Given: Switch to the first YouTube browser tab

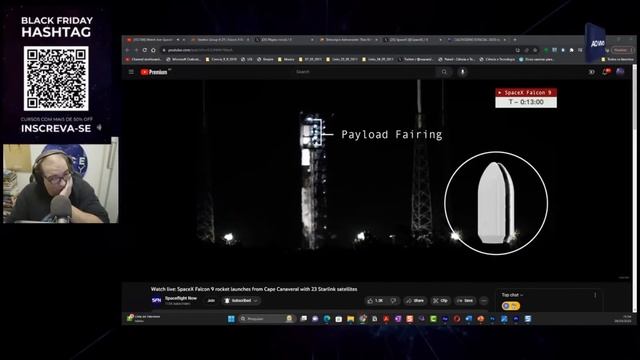Looking at the screenshot, I should click(x=155, y=40).
